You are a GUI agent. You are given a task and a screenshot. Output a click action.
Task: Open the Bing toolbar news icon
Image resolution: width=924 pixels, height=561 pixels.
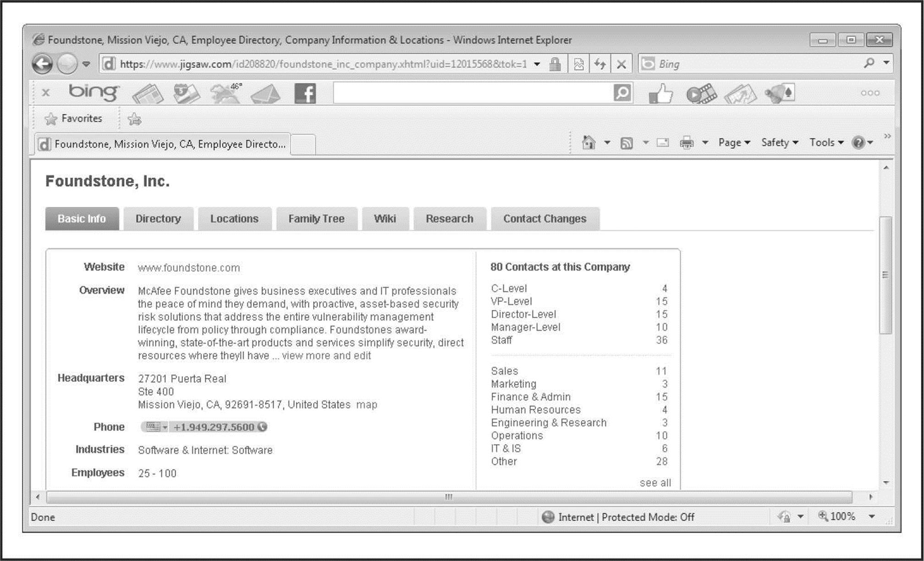coord(148,94)
